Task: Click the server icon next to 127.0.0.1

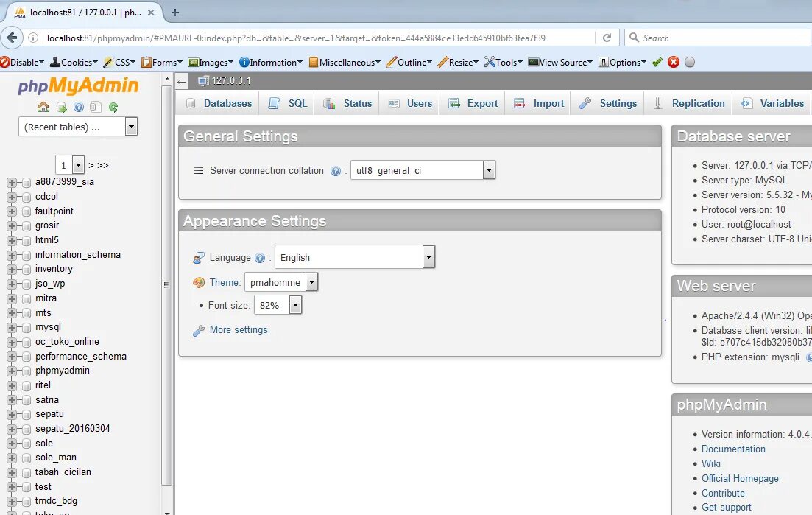Action: click(x=203, y=81)
